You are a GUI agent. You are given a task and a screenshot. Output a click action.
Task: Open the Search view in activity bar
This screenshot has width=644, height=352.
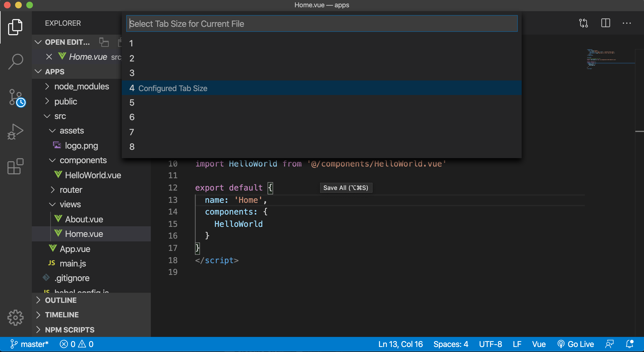point(16,61)
